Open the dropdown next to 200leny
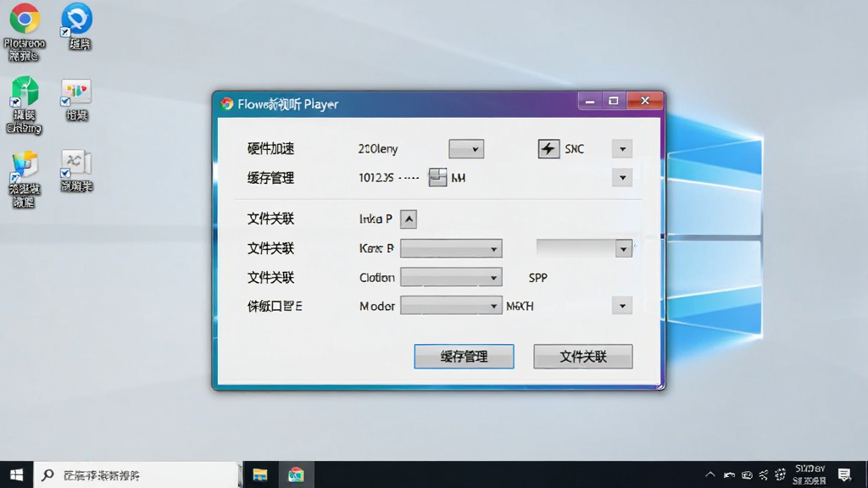 click(x=466, y=149)
